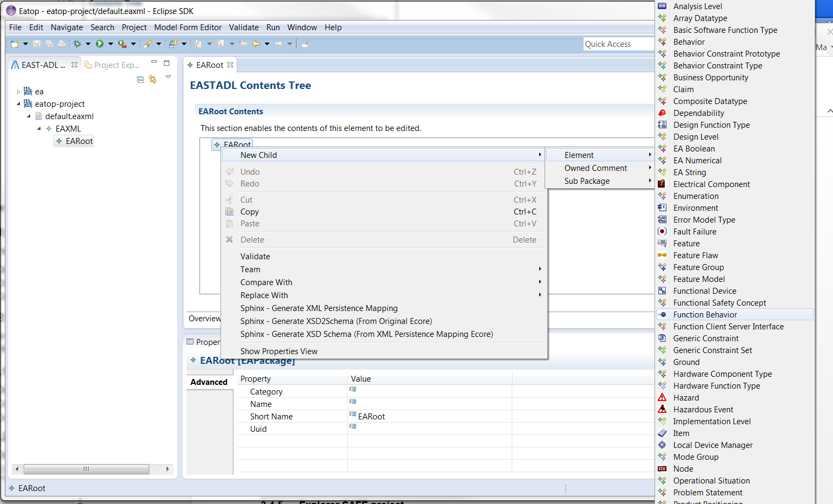
Task: Click the Feature Flaw yellow icon
Action: point(662,256)
